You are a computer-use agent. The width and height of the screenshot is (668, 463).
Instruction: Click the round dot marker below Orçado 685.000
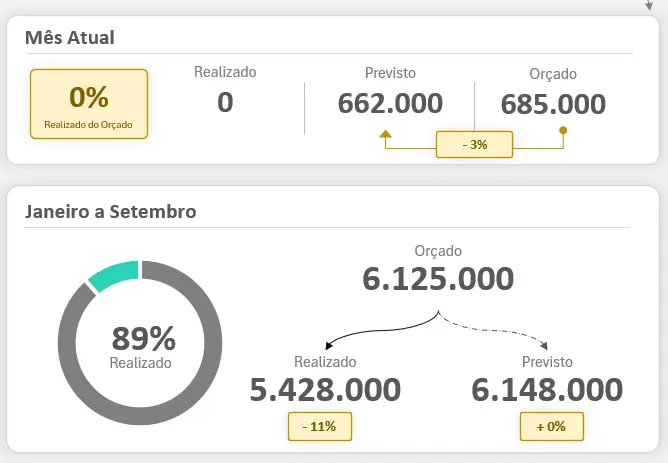click(x=563, y=130)
